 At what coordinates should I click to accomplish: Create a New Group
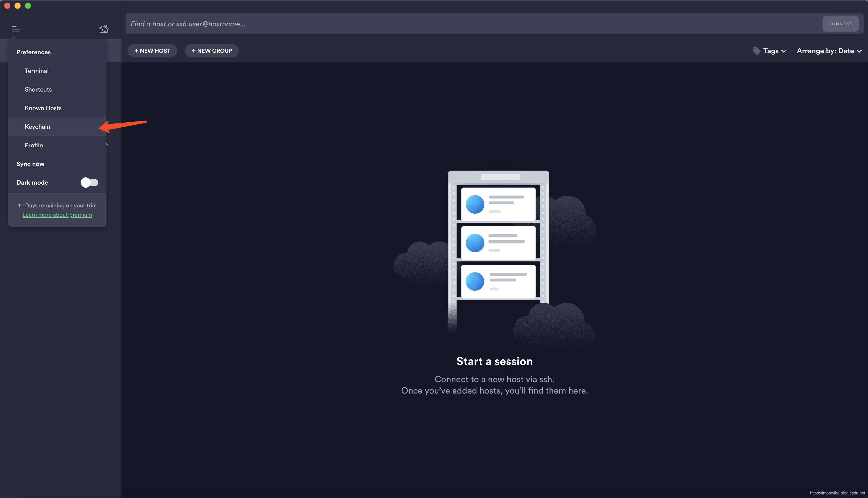coord(212,51)
